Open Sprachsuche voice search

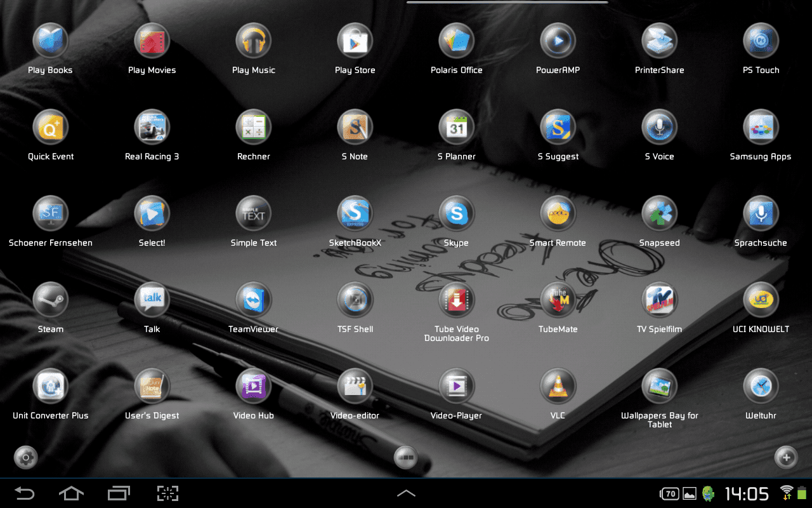[x=761, y=214]
